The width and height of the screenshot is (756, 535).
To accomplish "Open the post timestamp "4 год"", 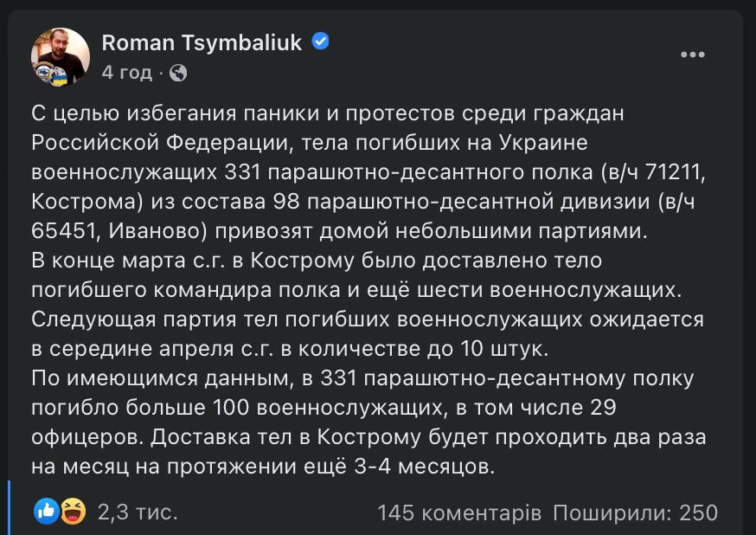I will [x=126, y=73].
